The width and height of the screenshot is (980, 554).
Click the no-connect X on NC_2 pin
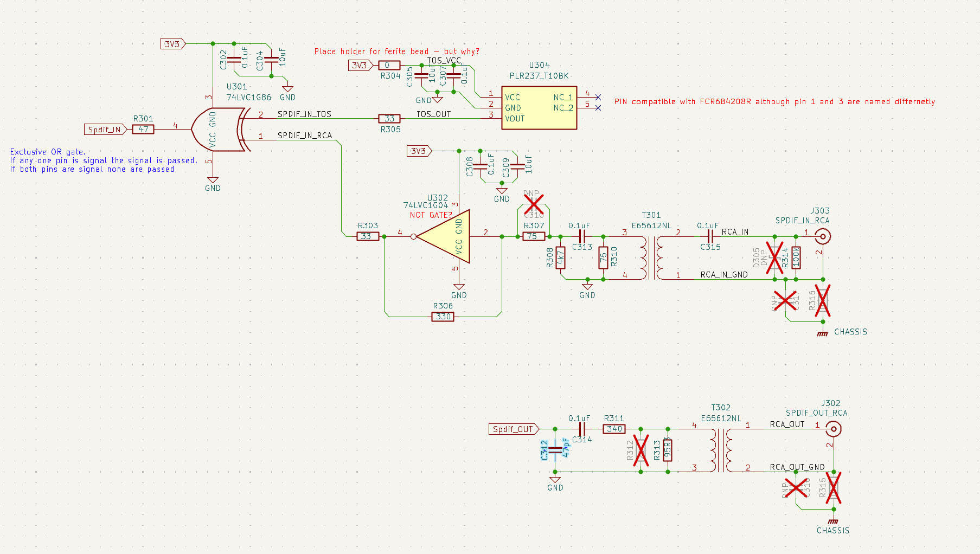tap(598, 108)
